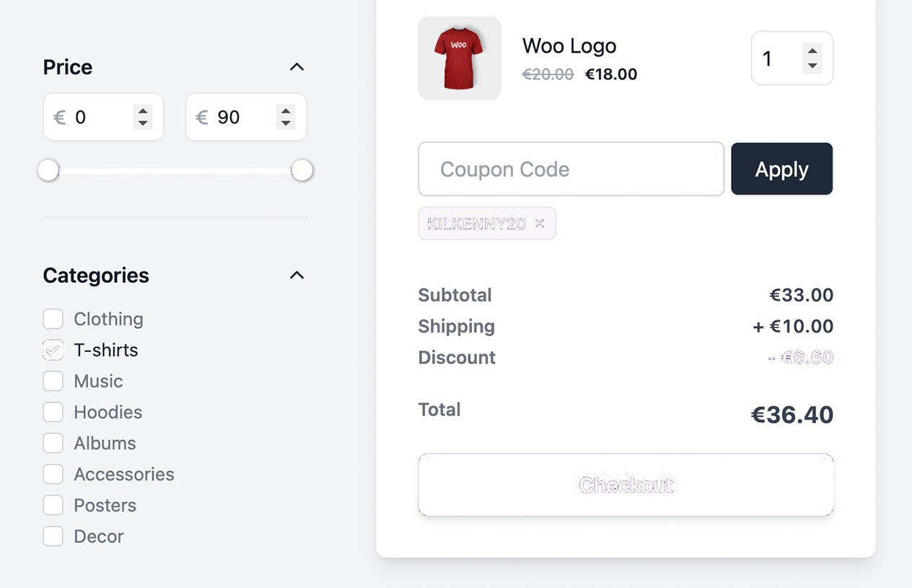This screenshot has height=588, width=912.
Task: Remove the KILKENNY20 coupon tag
Action: click(539, 224)
